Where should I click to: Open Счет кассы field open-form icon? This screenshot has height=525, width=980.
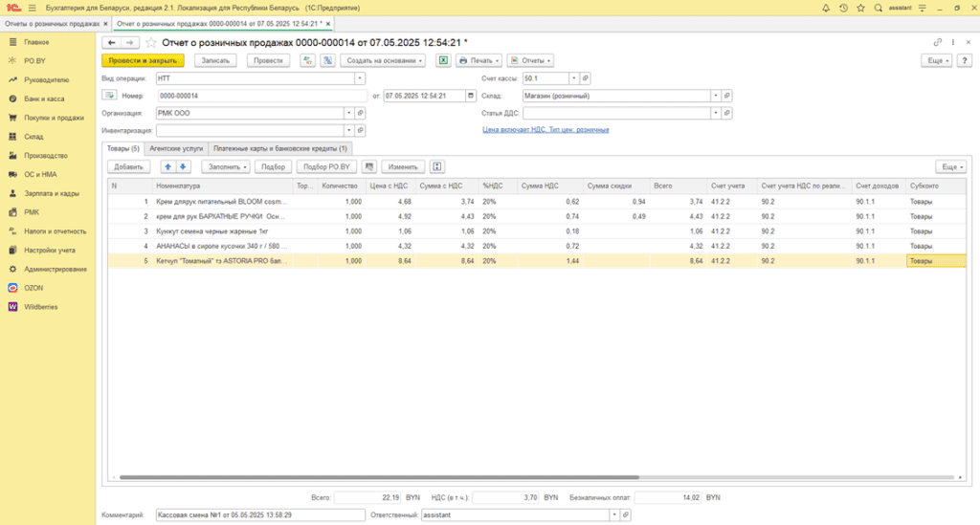coord(585,78)
